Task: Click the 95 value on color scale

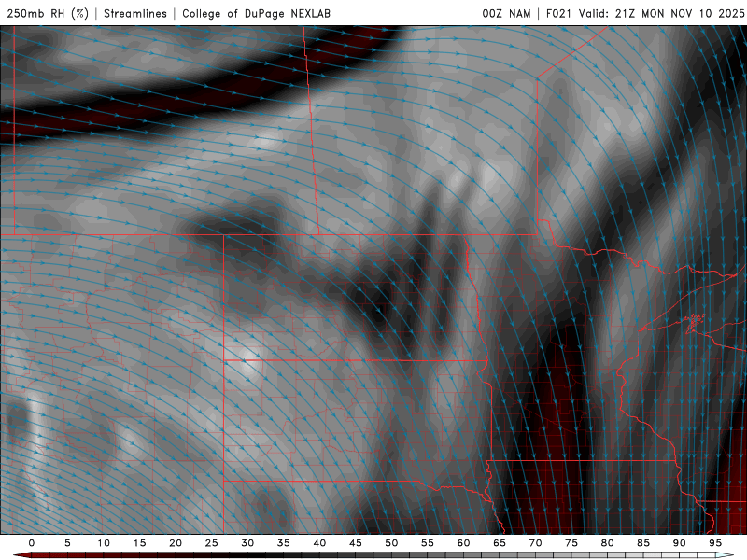Action: coord(715,543)
